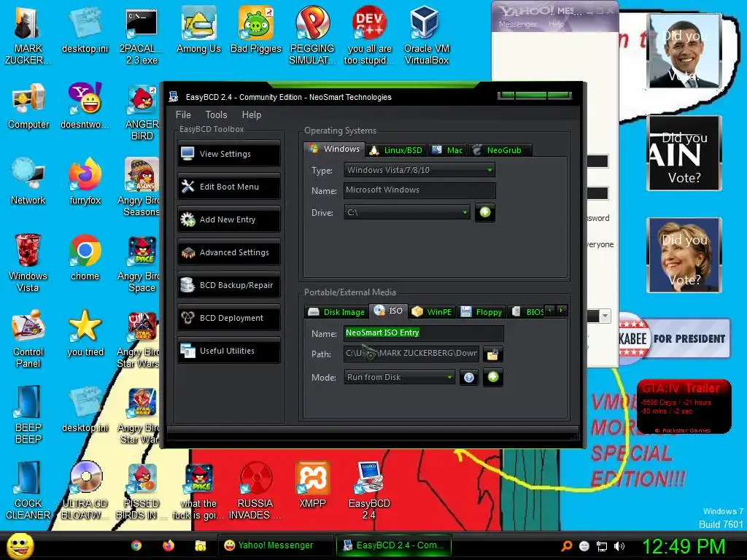Open the smiley Start button
Screen dimensions: 747x560
[x=20, y=545]
